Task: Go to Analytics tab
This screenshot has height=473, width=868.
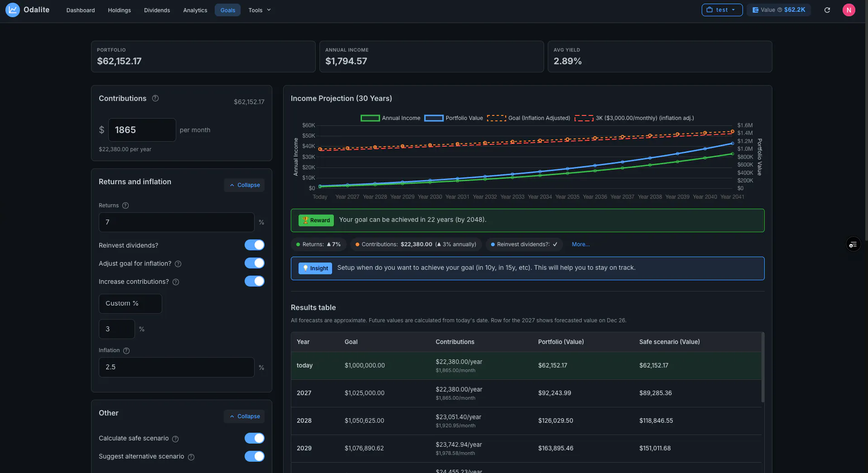Action: tap(195, 10)
